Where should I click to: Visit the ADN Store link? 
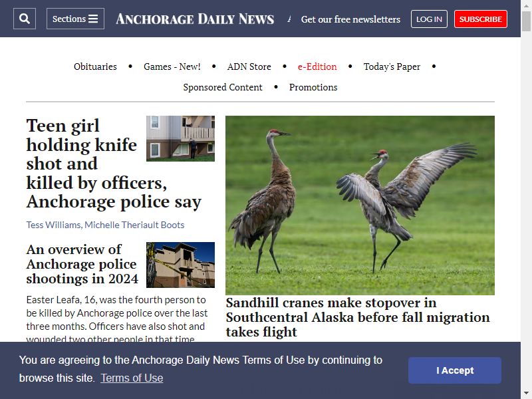click(249, 66)
